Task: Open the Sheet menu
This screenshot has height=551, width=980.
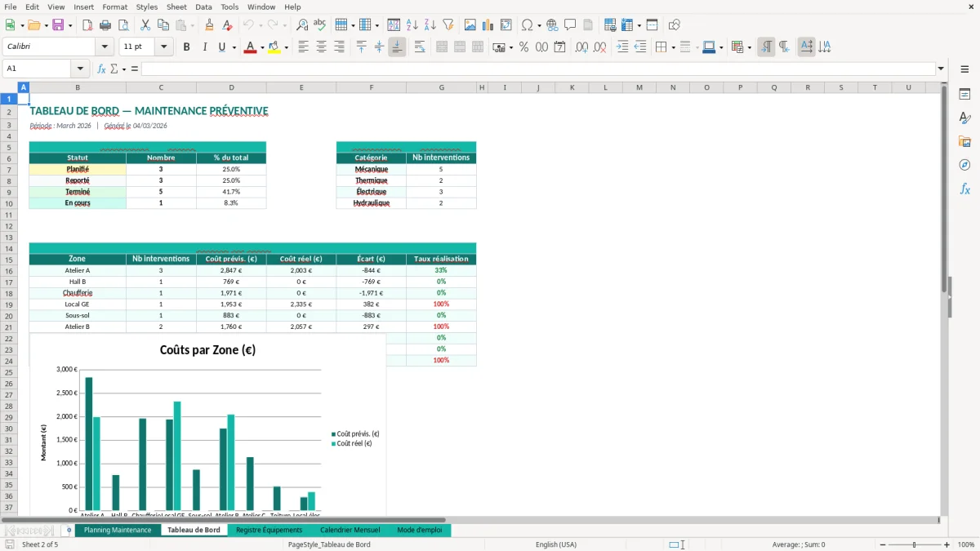Action: 176,7
